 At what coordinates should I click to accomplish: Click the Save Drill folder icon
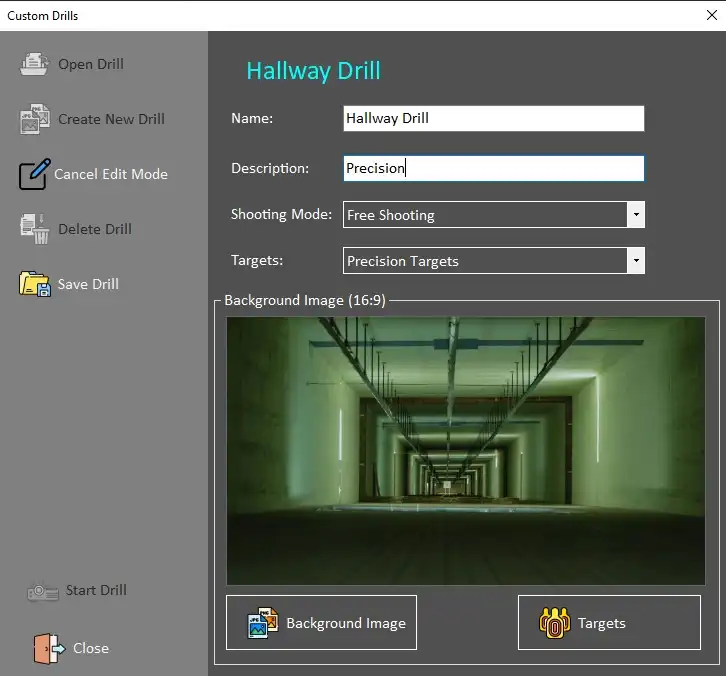pos(35,284)
